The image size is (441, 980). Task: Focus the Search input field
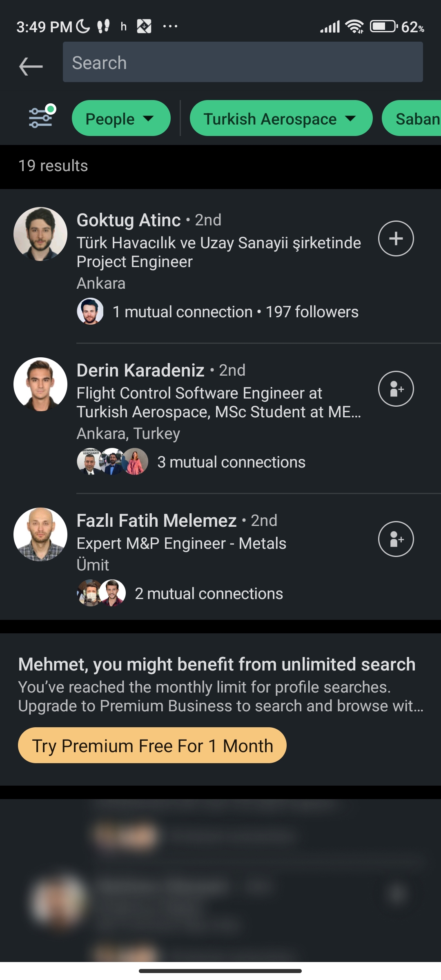coord(243,62)
